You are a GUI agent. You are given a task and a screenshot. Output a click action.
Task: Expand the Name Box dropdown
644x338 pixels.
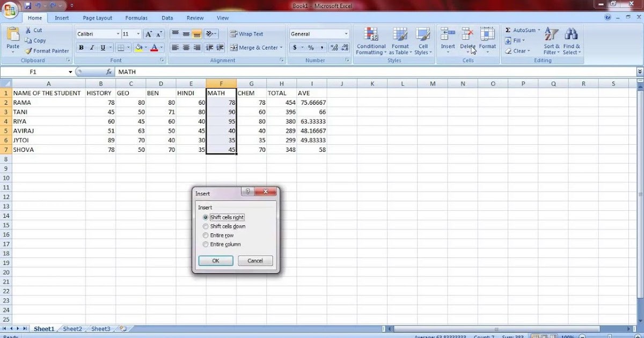(70, 72)
